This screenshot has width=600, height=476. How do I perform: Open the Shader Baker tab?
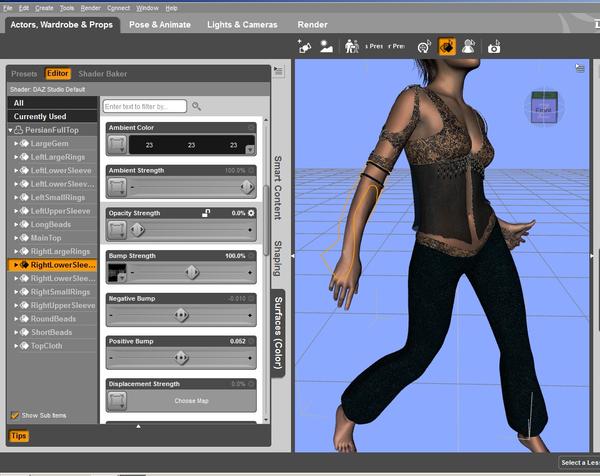point(103,73)
